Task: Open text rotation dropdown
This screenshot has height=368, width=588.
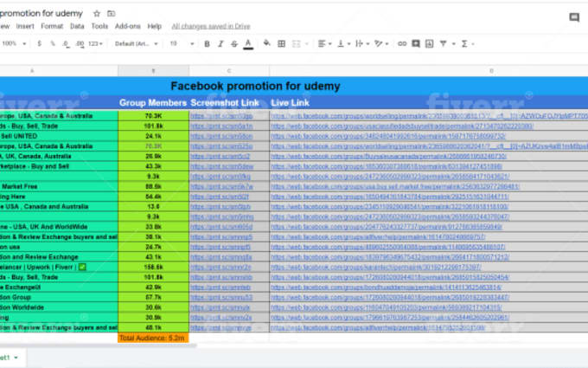Action: pos(381,44)
